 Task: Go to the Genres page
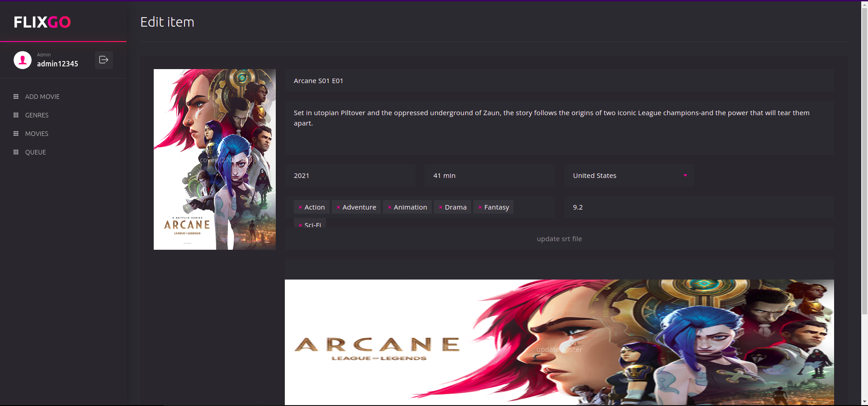[x=37, y=115]
